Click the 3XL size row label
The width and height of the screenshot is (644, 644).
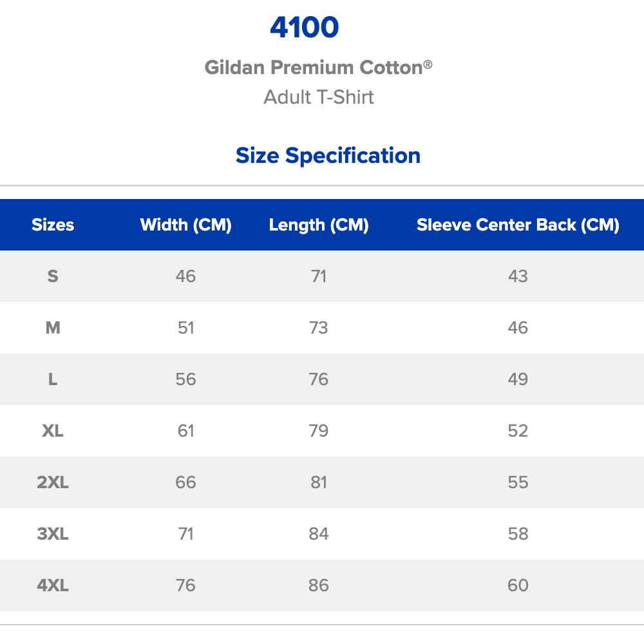(53, 534)
